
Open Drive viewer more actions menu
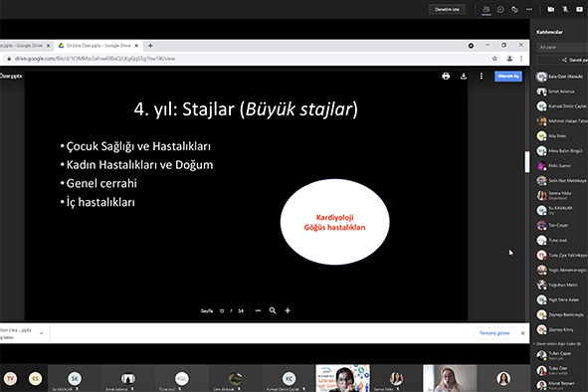pos(482,77)
